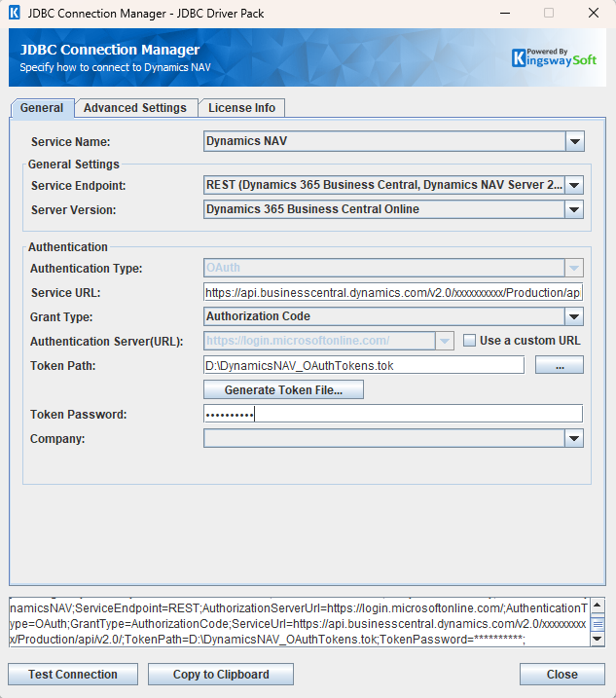Open the Advanced Settings tab
The width and height of the screenshot is (616, 698).
[x=135, y=108]
